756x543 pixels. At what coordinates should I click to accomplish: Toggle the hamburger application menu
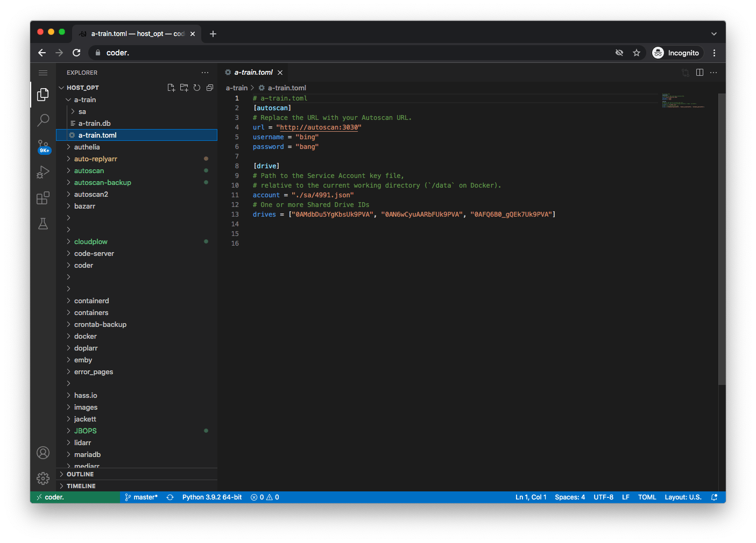[43, 73]
